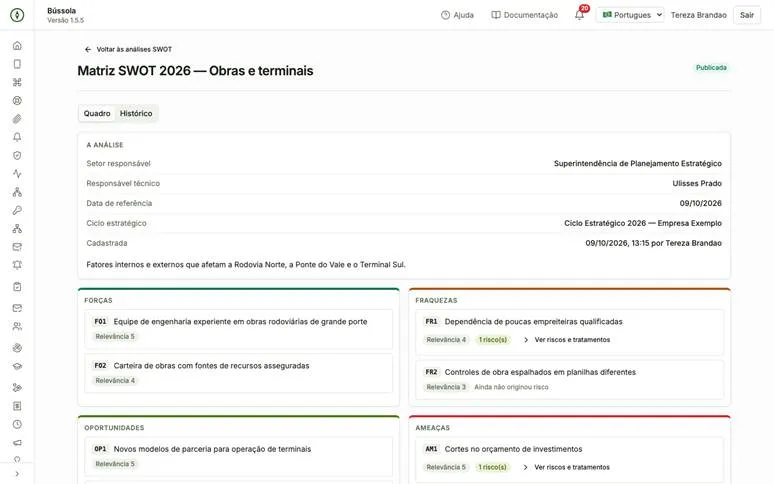Click the Ulisses Prado value
The image size is (774, 484).
pyautogui.click(x=697, y=184)
